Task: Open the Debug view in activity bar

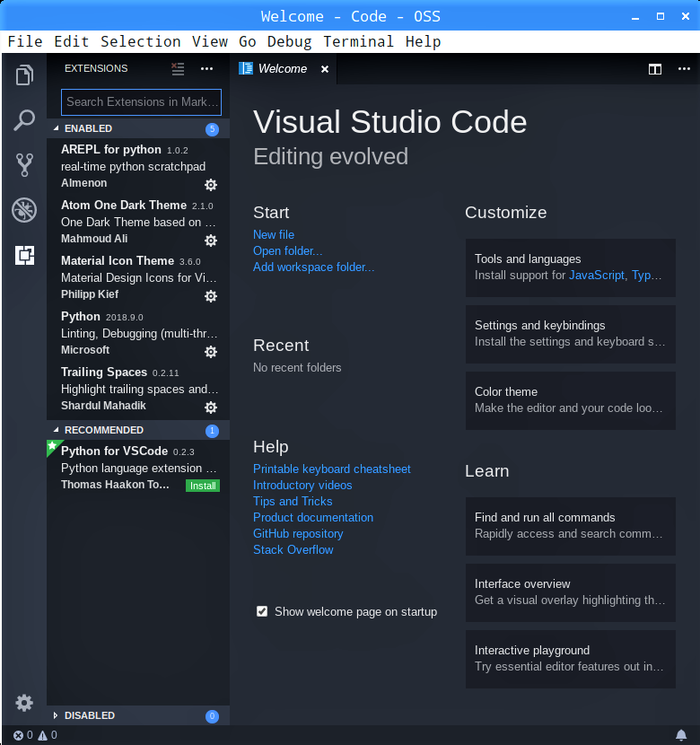Action: (x=24, y=210)
